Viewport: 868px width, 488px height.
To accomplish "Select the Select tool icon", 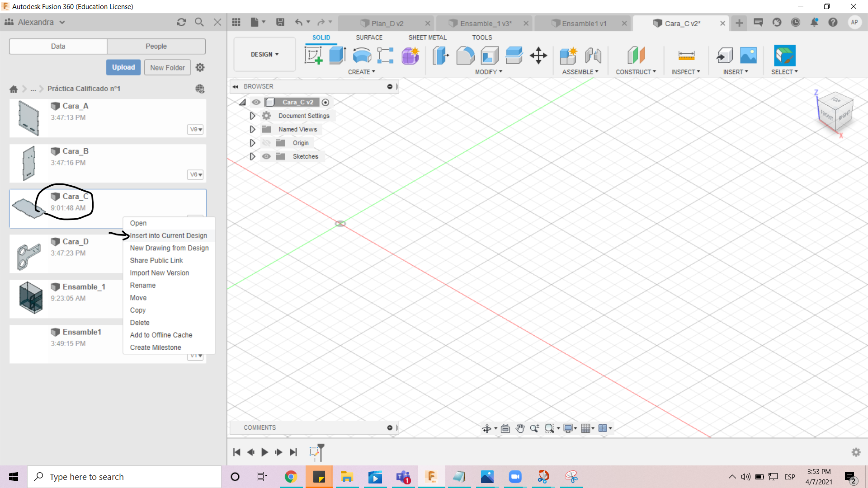I will pos(784,56).
